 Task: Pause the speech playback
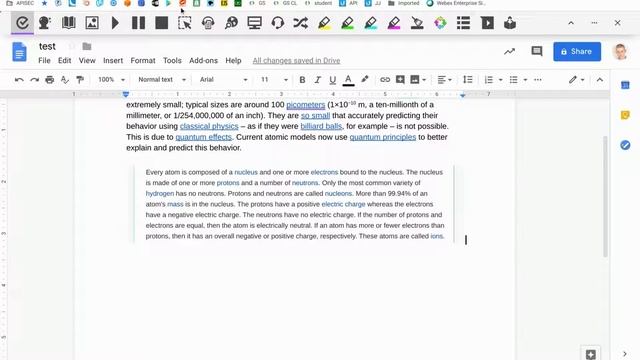pyautogui.click(x=138, y=23)
